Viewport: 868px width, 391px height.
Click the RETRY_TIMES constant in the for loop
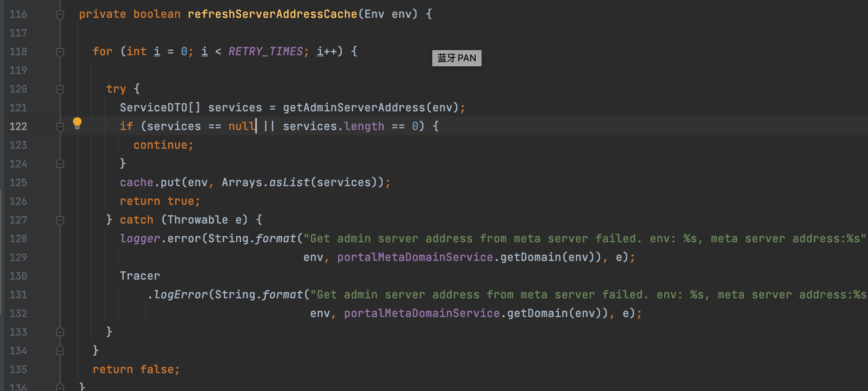265,52
